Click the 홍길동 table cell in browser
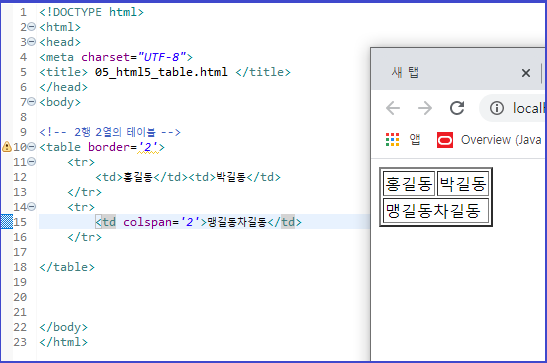The width and height of the screenshot is (547, 363). tap(409, 183)
